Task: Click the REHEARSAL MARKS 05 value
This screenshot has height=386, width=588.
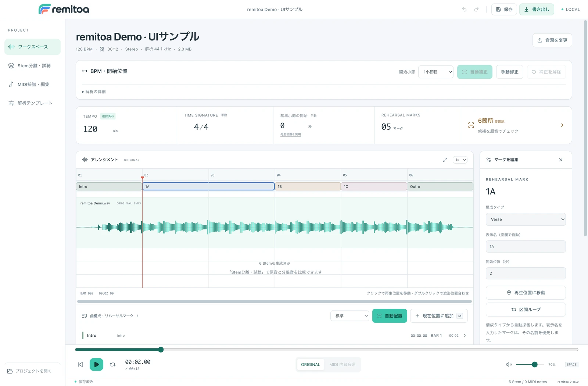Action: coord(386,127)
